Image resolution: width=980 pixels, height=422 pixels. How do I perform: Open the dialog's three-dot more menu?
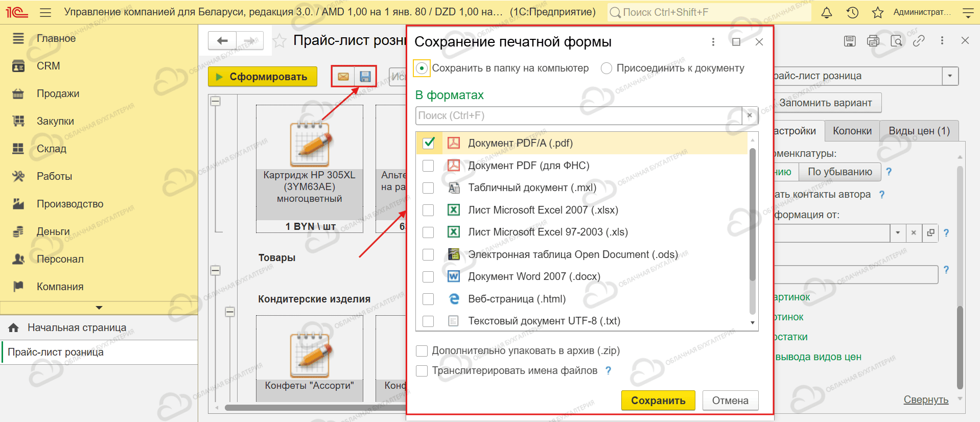(x=713, y=42)
